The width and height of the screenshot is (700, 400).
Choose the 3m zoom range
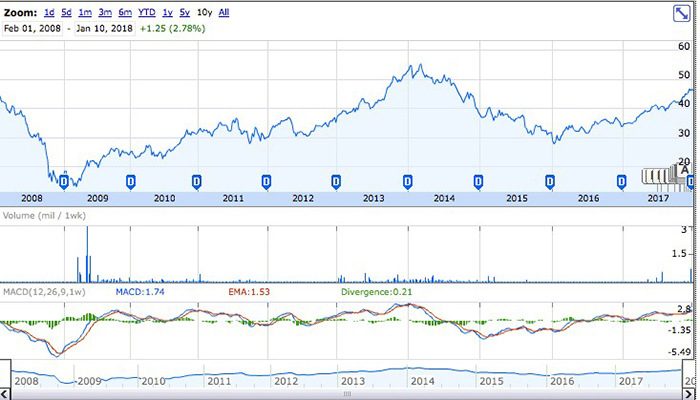click(105, 12)
